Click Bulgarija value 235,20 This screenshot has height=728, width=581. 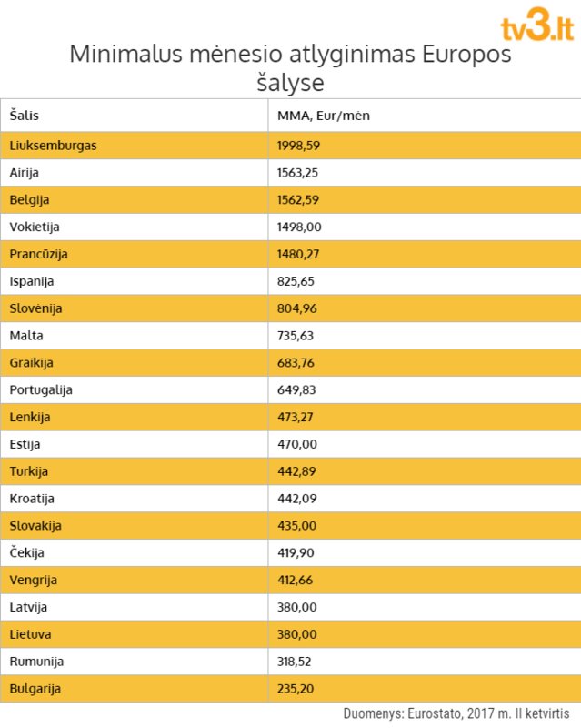coord(296,689)
